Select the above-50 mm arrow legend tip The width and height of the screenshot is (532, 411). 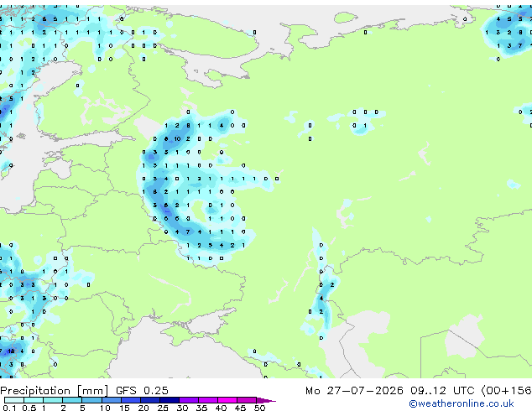coord(266,400)
